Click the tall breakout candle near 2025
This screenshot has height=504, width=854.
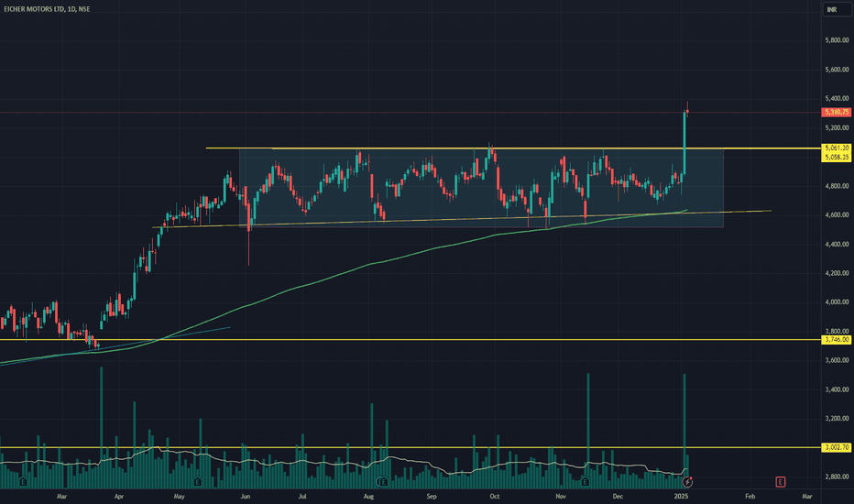point(684,143)
